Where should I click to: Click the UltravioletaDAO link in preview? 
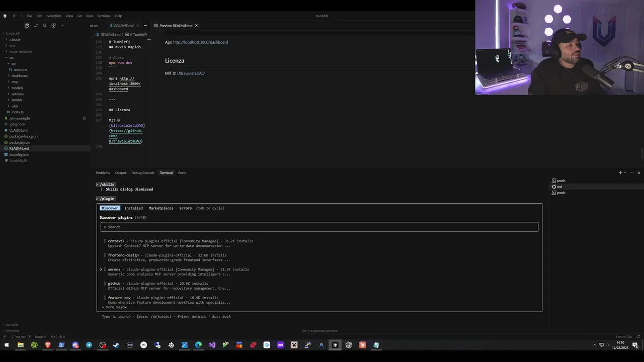191,73
